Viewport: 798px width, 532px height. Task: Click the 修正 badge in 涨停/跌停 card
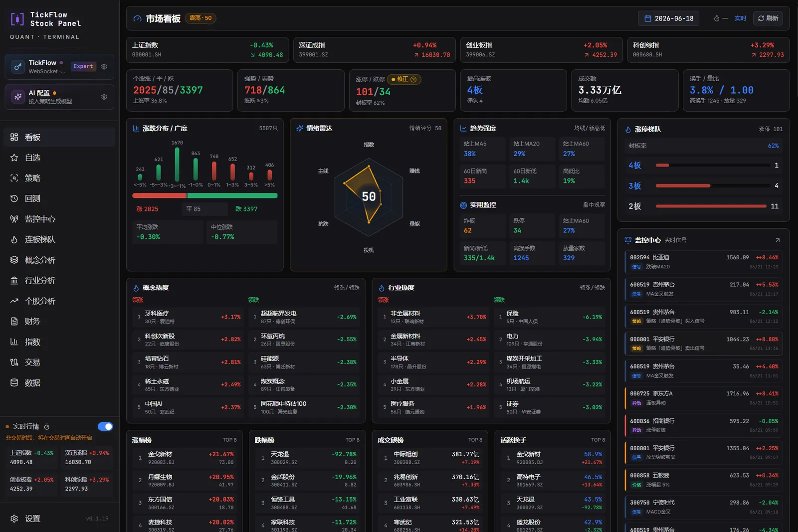pos(404,79)
